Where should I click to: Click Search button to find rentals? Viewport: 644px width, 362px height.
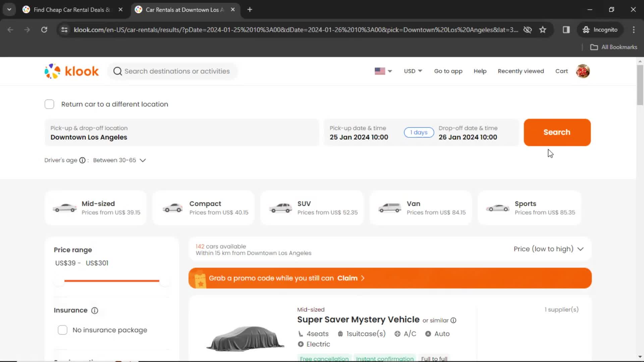557,132
